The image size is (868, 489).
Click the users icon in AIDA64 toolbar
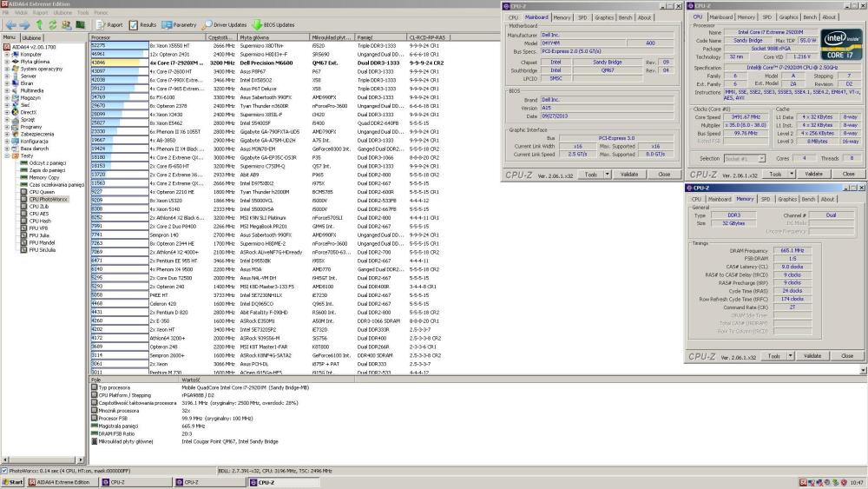(67, 25)
